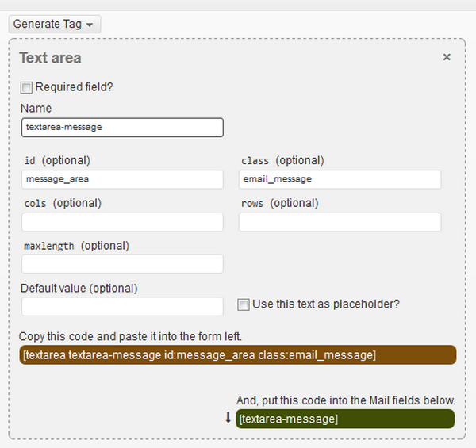
Task: Open the Generate Tag dropdown
Action: click(54, 24)
